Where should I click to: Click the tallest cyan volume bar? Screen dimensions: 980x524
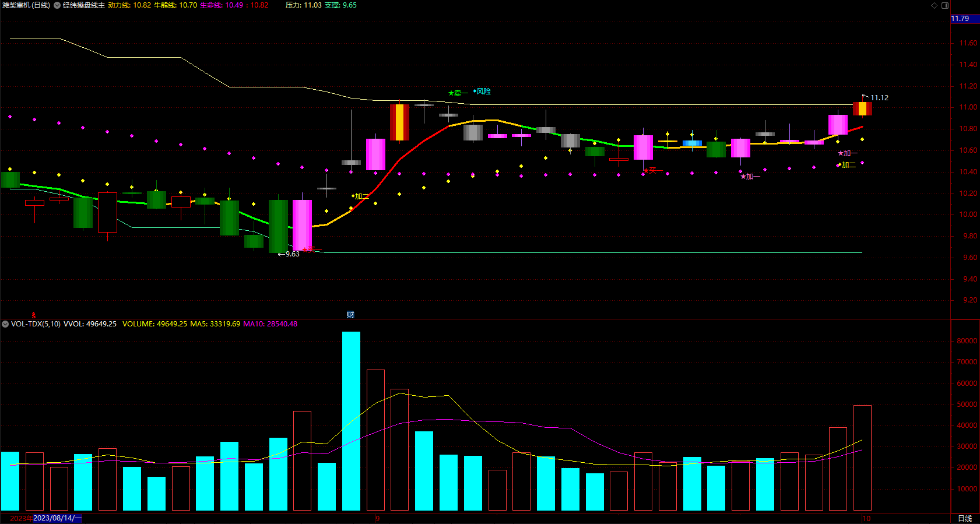pyautogui.click(x=351, y=421)
